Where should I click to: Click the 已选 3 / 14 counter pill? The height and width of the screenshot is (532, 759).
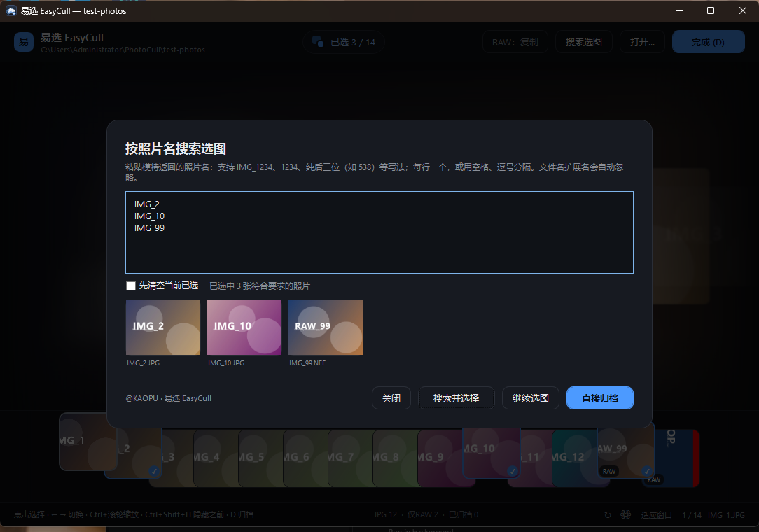point(344,42)
